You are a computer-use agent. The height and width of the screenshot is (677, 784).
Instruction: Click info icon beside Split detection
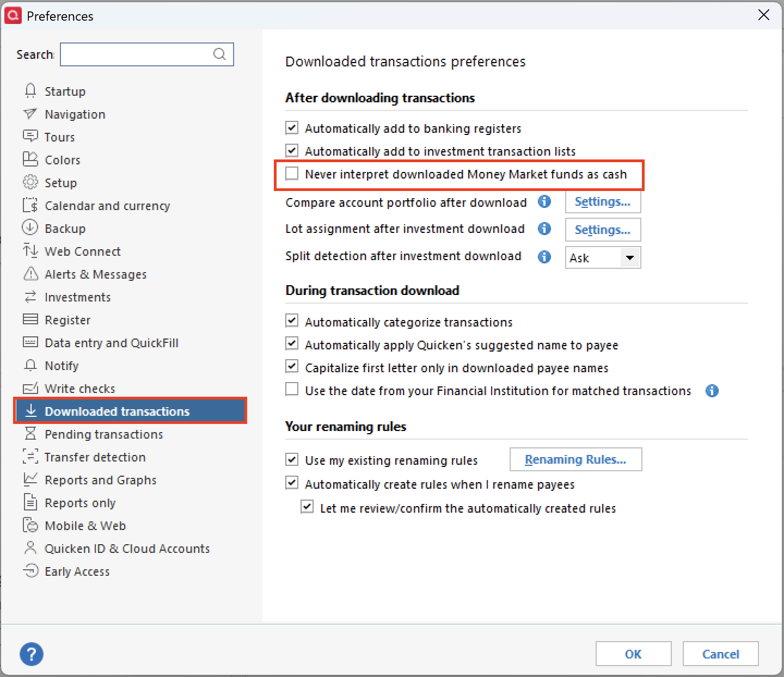coord(544,257)
